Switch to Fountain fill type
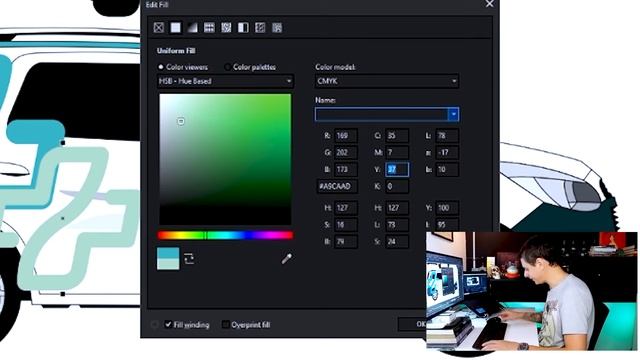This screenshot has height=360, width=640. 192,27
